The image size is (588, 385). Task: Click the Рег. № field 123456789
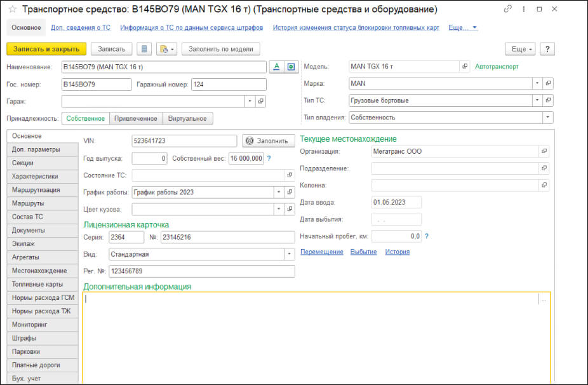[202, 271]
